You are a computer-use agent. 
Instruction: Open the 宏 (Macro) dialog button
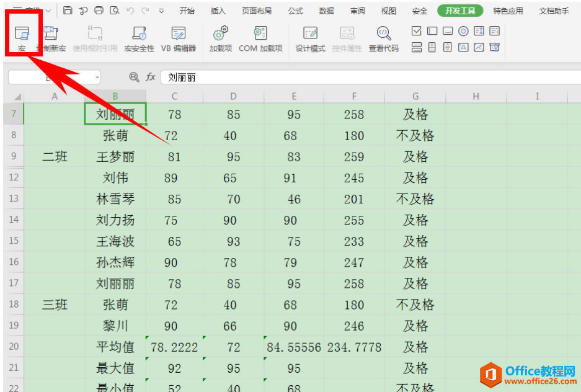22,38
